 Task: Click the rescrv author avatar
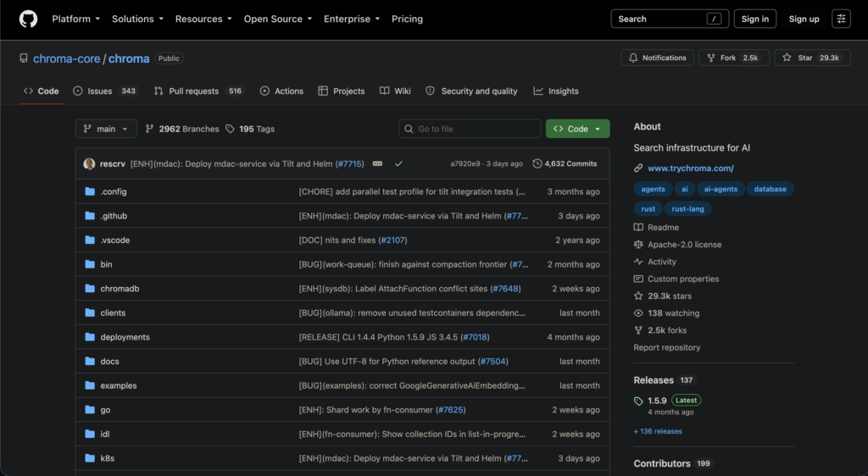pos(89,163)
